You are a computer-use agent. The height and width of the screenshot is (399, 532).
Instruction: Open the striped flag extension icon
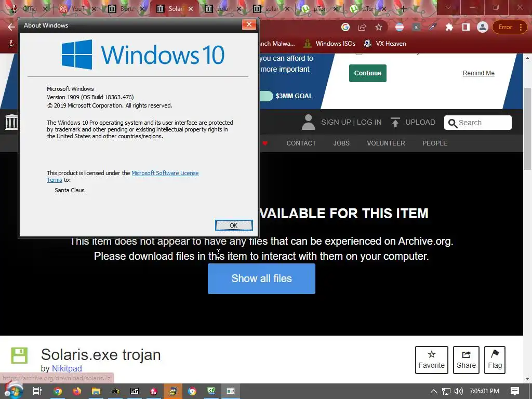[400, 27]
